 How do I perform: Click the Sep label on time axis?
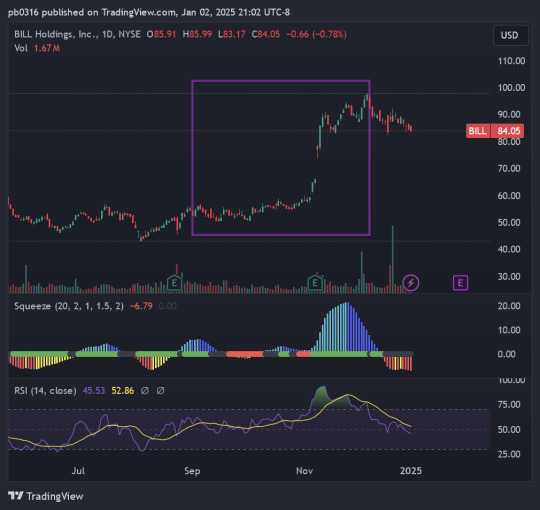click(192, 471)
